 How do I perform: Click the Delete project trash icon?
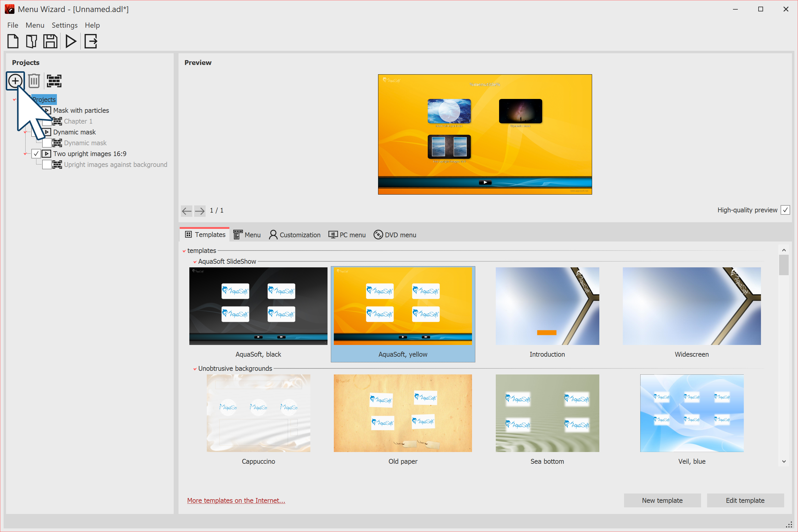[x=34, y=81]
